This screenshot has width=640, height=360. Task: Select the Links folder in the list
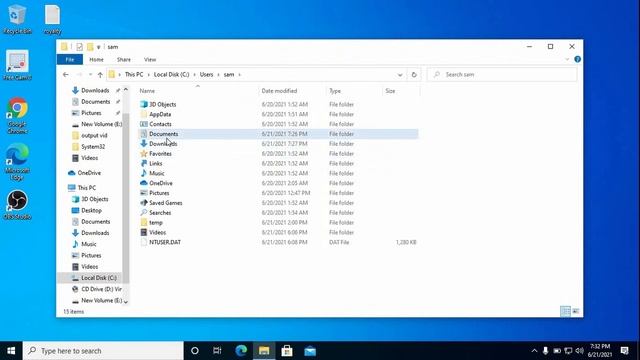point(156,164)
